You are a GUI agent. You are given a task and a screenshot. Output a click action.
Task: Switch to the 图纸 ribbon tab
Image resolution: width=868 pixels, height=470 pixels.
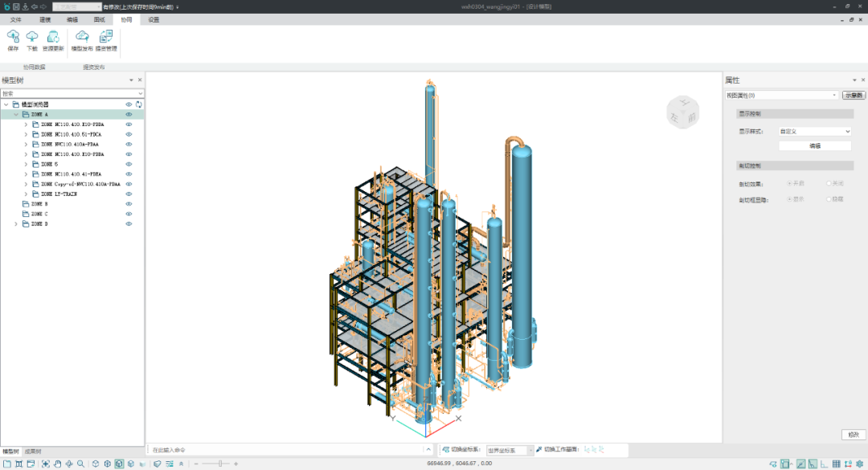99,19
